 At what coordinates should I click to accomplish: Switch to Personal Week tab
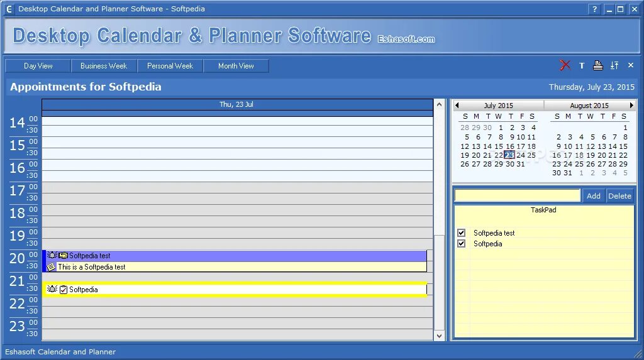point(170,66)
